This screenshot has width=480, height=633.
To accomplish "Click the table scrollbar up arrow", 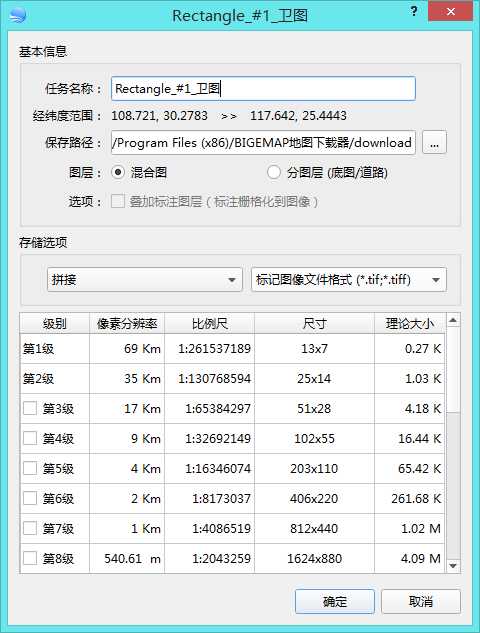I will tap(453, 321).
